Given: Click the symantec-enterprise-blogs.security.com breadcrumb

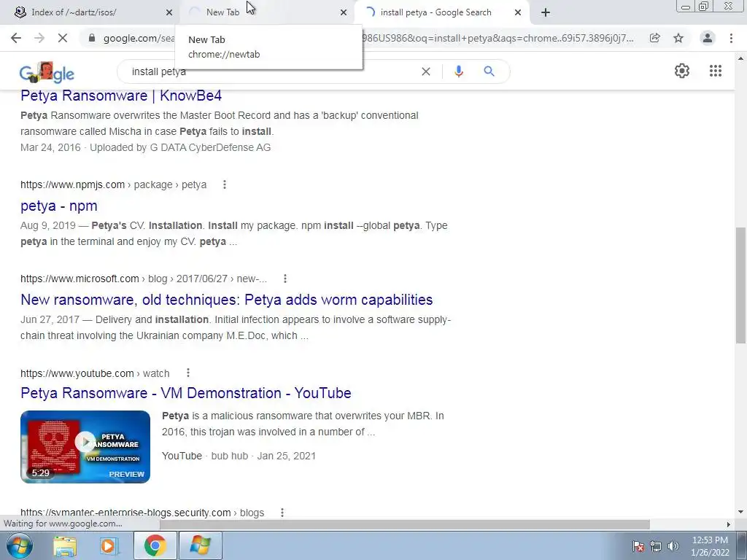Looking at the screenshot, I should point(142,513).
